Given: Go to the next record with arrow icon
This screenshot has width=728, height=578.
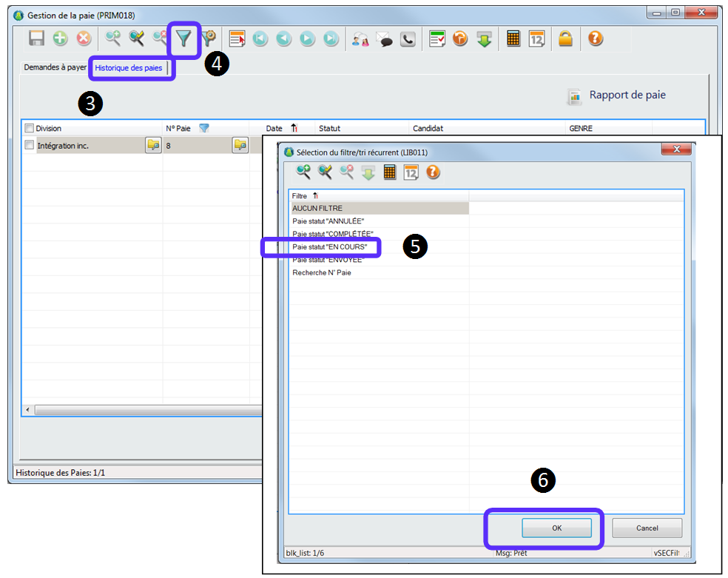Looking at the screenshot, I should point(308,39).
